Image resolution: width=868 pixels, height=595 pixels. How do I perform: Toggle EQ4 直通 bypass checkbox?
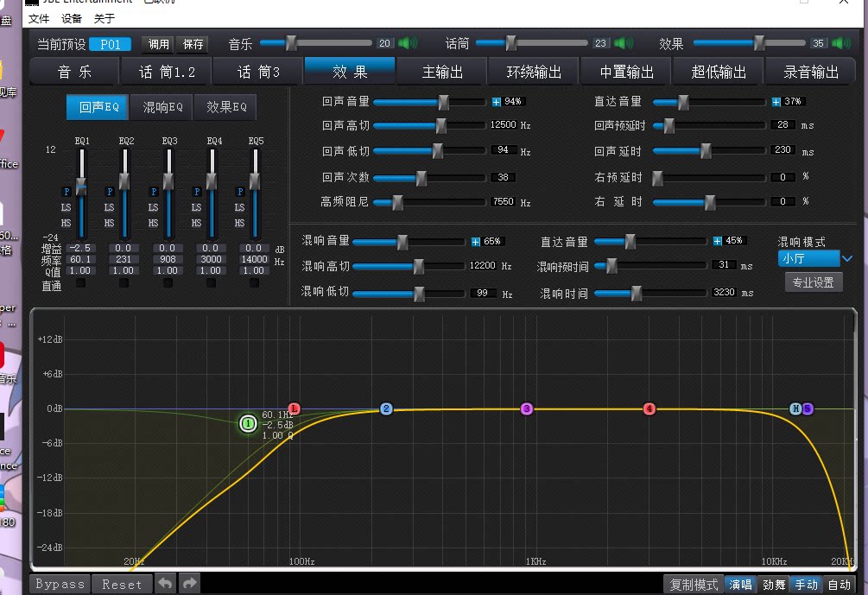coord(211,283)
